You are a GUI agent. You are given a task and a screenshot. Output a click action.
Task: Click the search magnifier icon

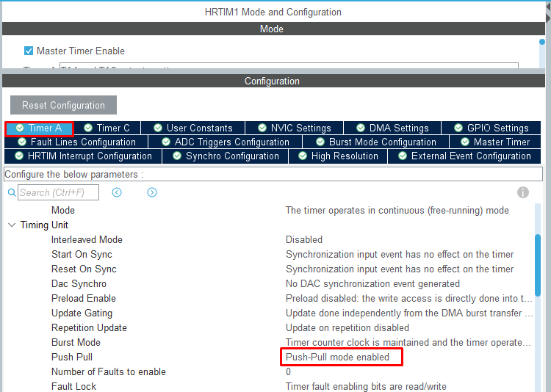pos(12,192)
